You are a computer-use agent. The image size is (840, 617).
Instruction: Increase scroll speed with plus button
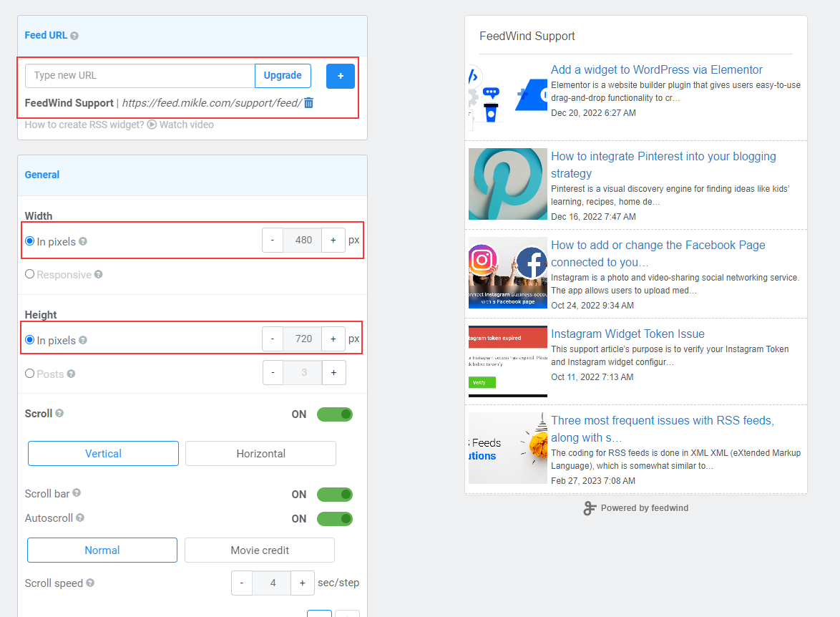click(x=303, y=583)
